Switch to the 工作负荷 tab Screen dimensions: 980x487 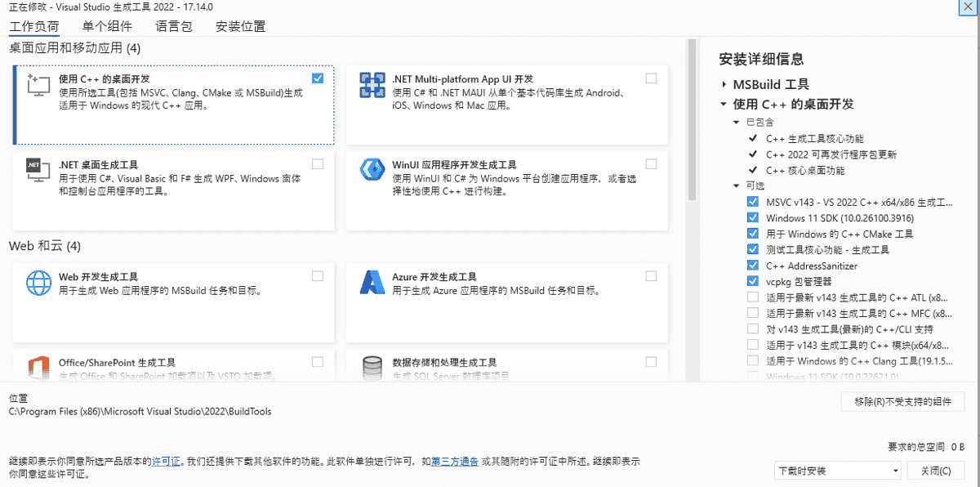pyautogui.click(x=34, y=26)
